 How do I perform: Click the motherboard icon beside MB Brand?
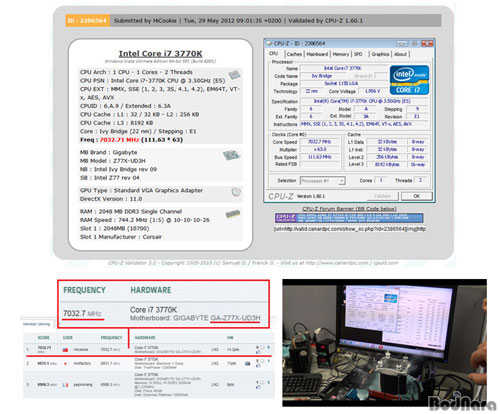coord(231,155)
